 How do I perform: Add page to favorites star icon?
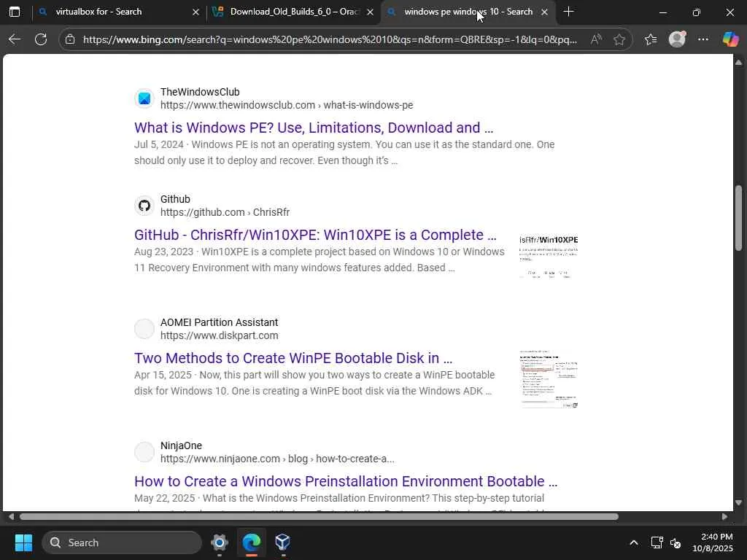click(x=619, y=39)
